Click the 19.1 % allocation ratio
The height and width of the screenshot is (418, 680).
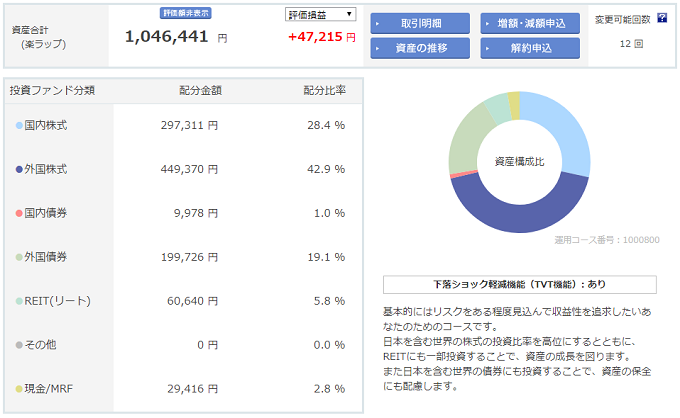pos(326,257)
